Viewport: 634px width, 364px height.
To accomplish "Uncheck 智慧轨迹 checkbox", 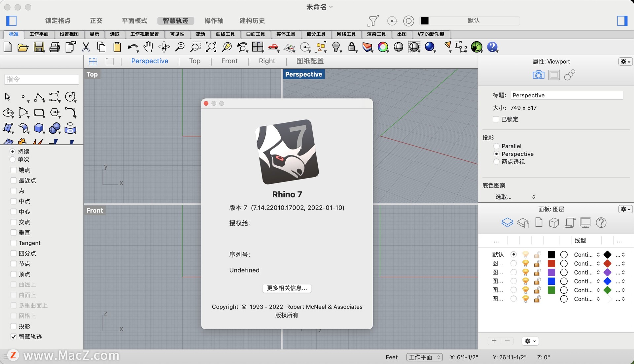I will (14, 337).
